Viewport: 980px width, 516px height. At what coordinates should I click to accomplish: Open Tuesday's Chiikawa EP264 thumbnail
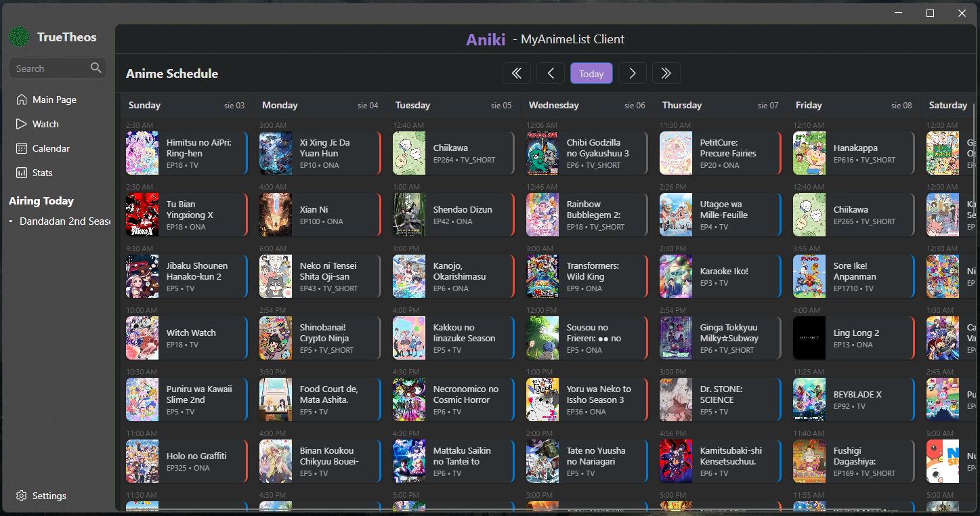click(409, 153)
